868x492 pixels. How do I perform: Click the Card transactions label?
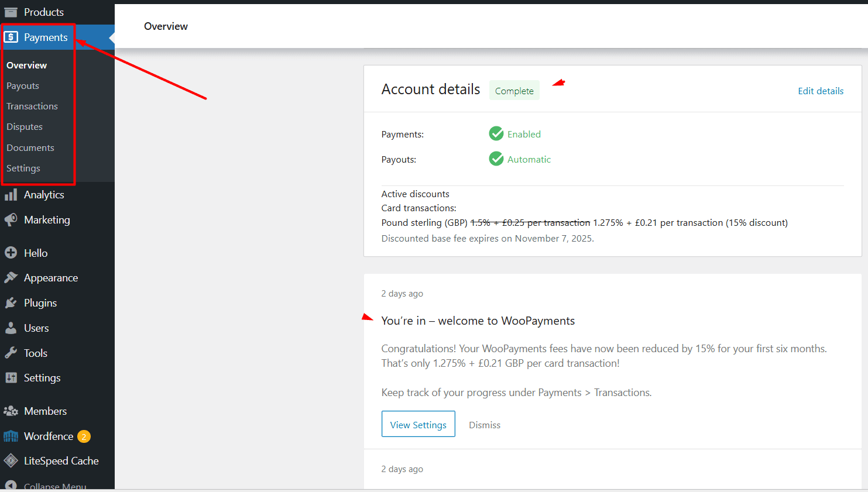click(419, 208)
